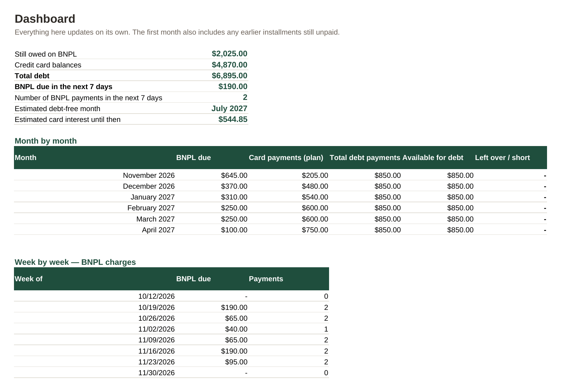Click the estimated card interest $544.85
The image size is (561, 392).
pyautogui.click(x=233, y=119)
